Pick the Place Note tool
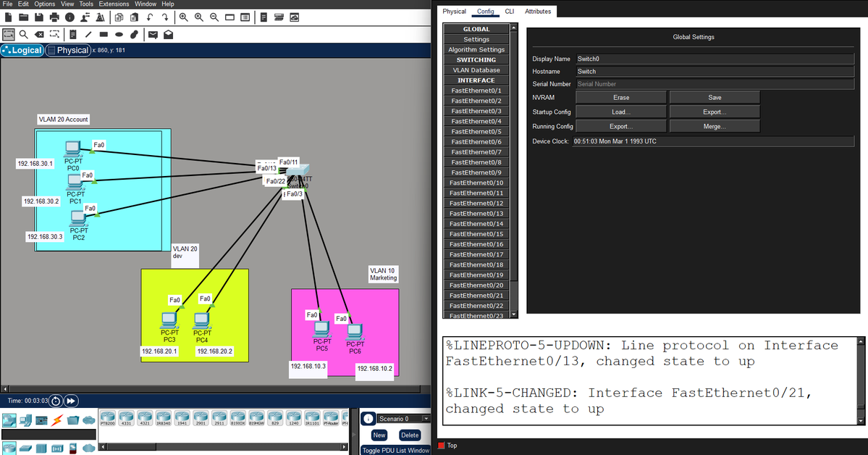Screen dimensions: 868x455 [73, 34]
